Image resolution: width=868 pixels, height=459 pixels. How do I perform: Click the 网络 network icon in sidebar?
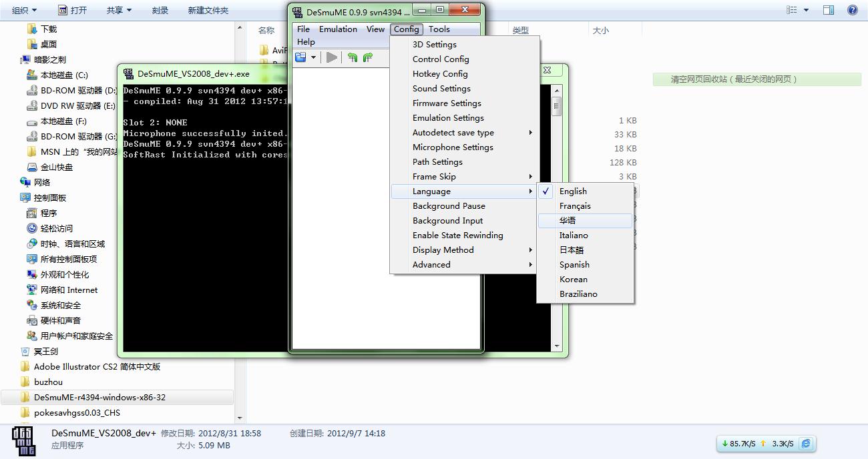[x=25, y=182]
